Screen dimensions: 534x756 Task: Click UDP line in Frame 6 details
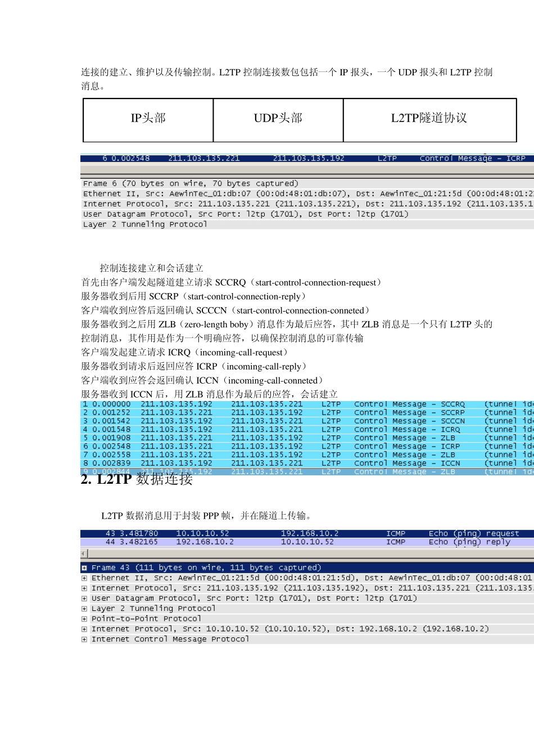(x=246, y=214)
